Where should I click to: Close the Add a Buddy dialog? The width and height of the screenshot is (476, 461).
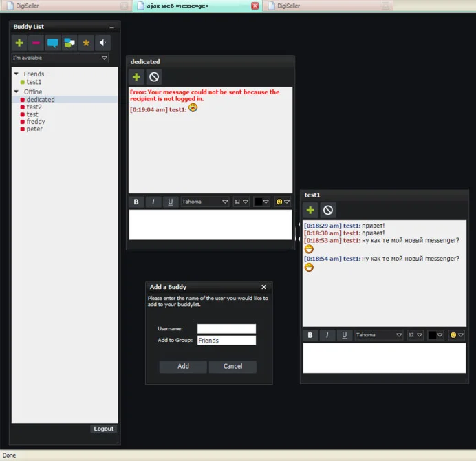coord(264,287)
